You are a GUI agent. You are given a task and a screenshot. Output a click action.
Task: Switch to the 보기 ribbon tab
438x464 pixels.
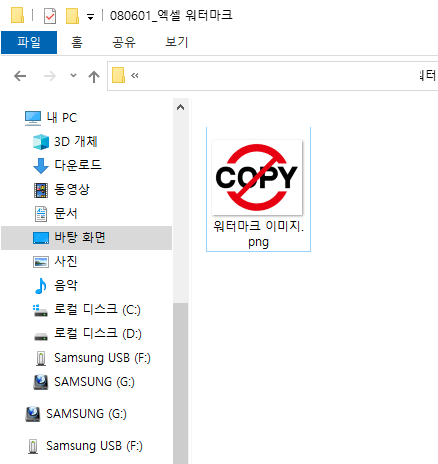[177, 42]
